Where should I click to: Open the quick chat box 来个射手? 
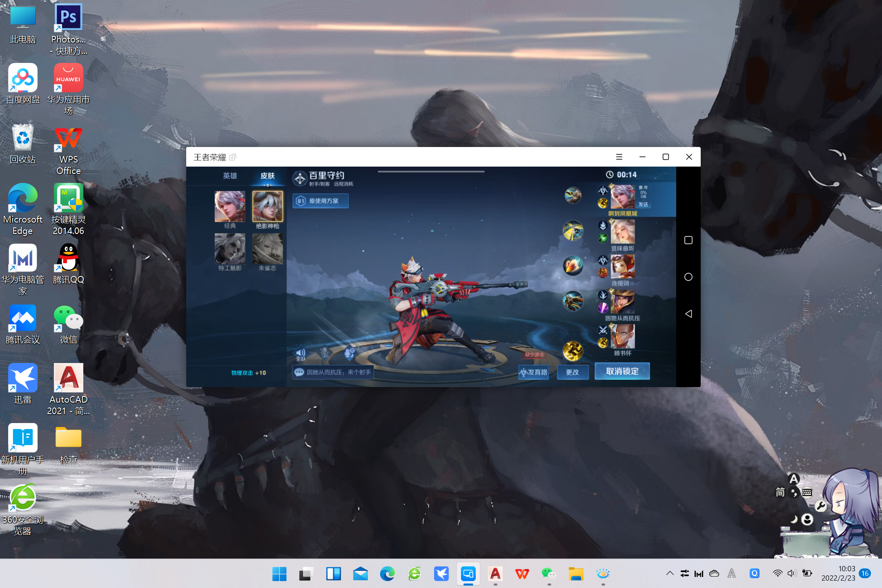[333, 372]
